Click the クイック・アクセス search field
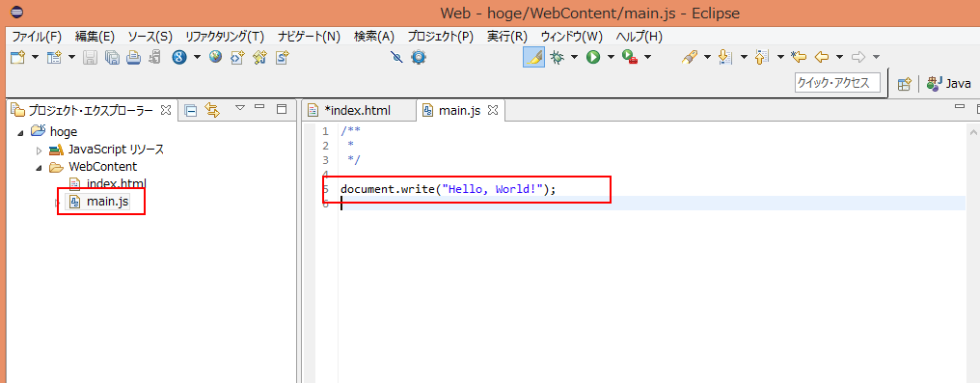Image resolution: width=980 pixels, height=383 pixels. [837, 83]
